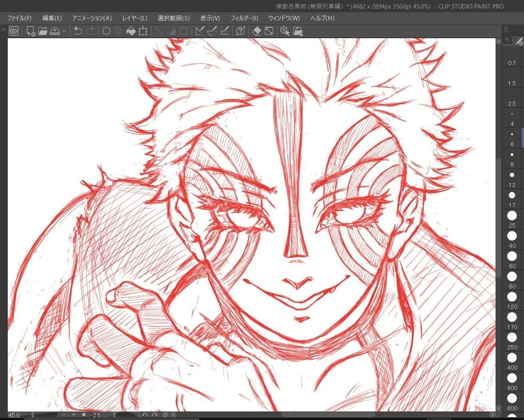Select brush size 800
The width and height of the screenshot is (524, 420).
512,402
